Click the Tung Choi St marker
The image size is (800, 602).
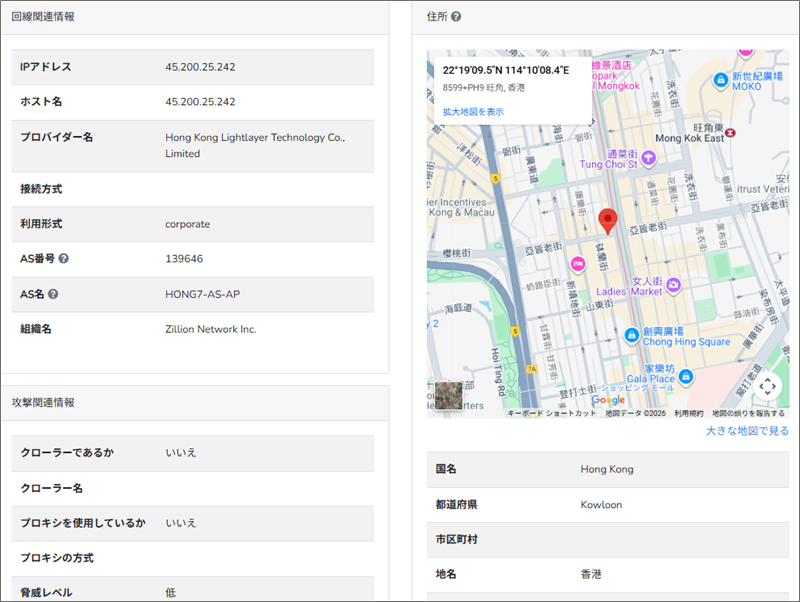pos(648,156)
